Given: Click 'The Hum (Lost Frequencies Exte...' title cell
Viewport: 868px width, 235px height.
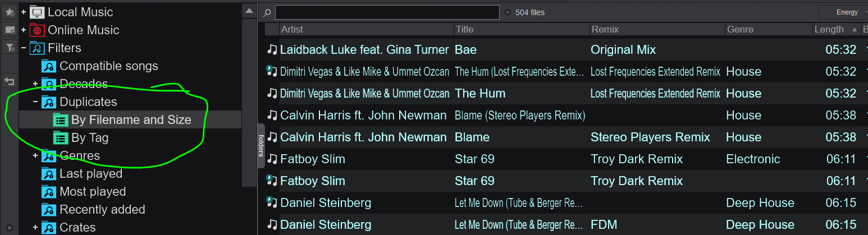Looking at the screenshot, I should point(519,71).
